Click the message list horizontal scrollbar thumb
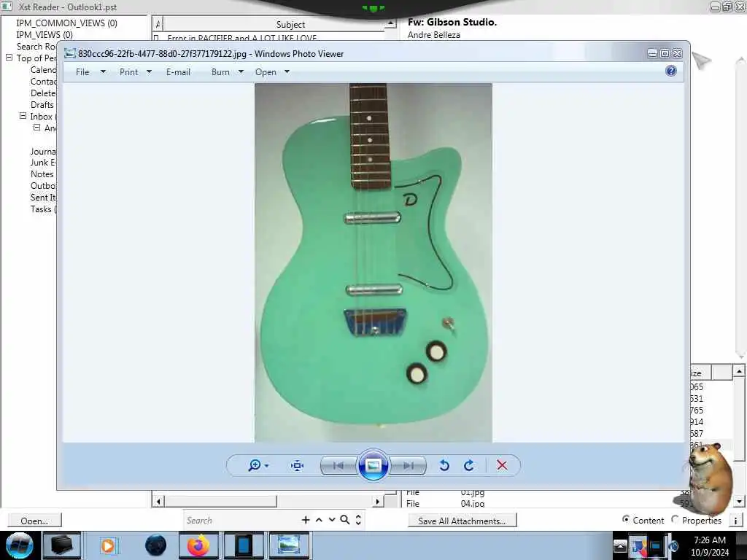This screenshot has width=747, height=560. (x=220, y=501)
